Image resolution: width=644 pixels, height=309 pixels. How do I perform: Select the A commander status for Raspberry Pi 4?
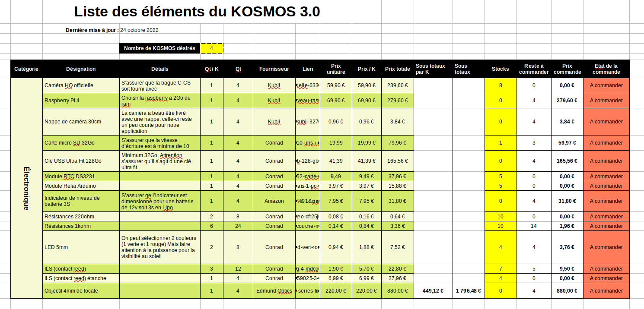pos(606,101)
